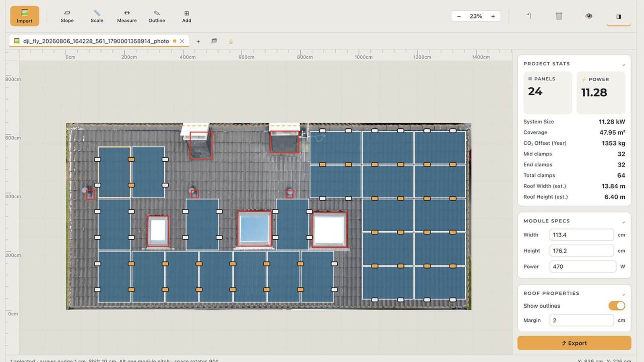Collapse the Project Stats section

tap(623, 65)
